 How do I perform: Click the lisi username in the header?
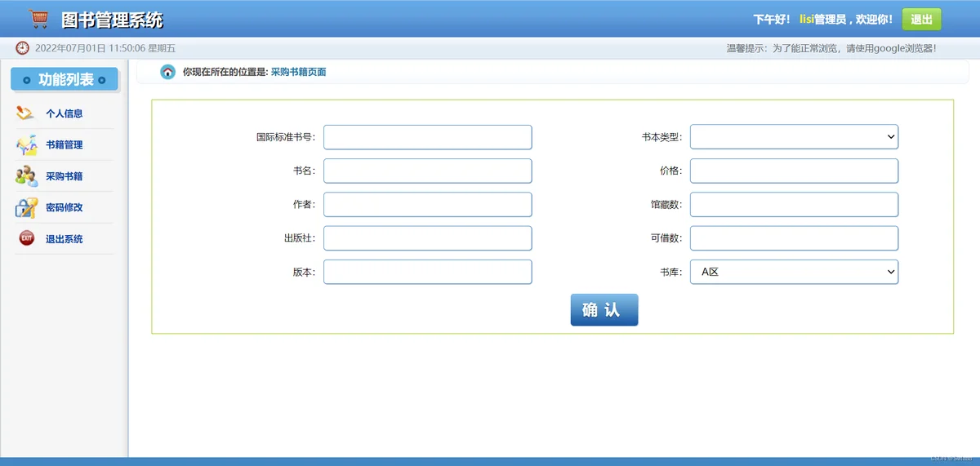pos(807,20)
